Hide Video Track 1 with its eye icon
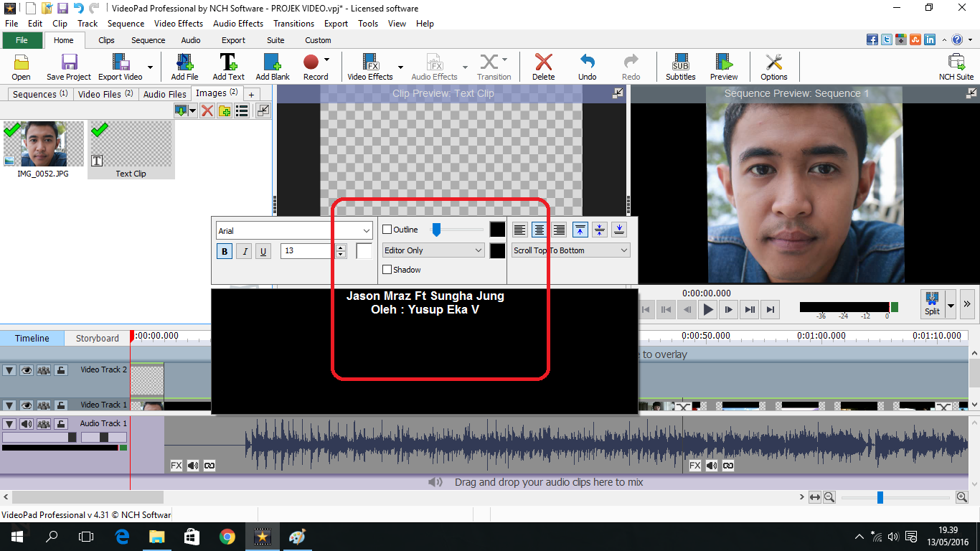Image resolution: width=980 pixels, height=551 pixels. coord(27,405)
